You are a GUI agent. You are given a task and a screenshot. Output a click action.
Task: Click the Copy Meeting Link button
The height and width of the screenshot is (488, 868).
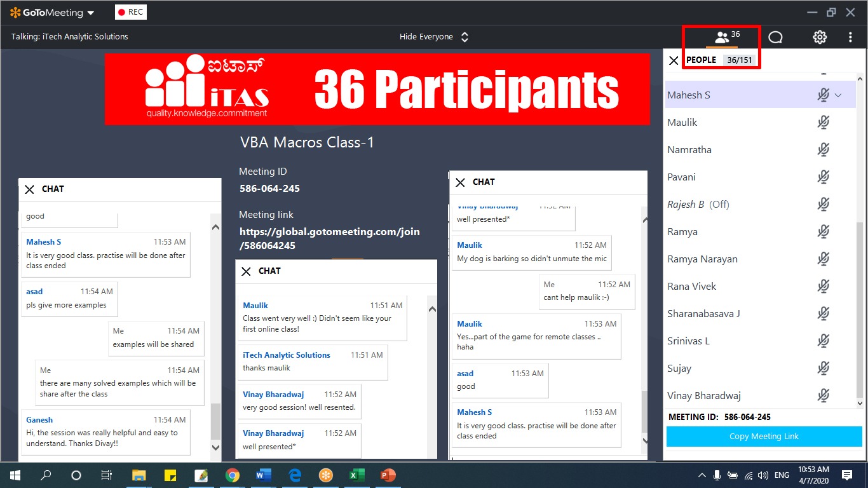[764, 437]
